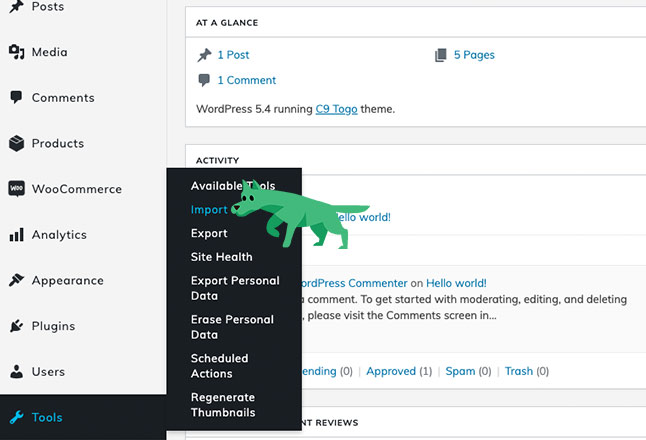The image size is (646, 440).
Task: Click the comment bubble icon beside 1 Comment
Action: tap(204, 80)
